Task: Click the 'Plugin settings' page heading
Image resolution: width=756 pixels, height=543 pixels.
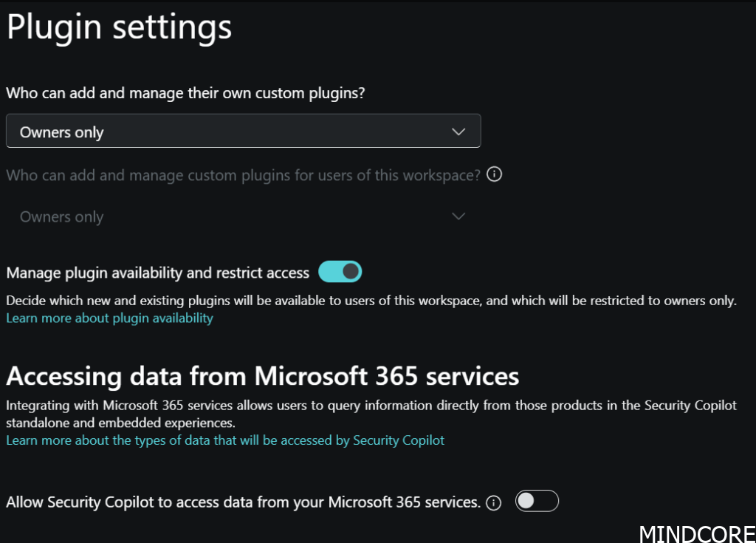Action: tap(119, 27)
